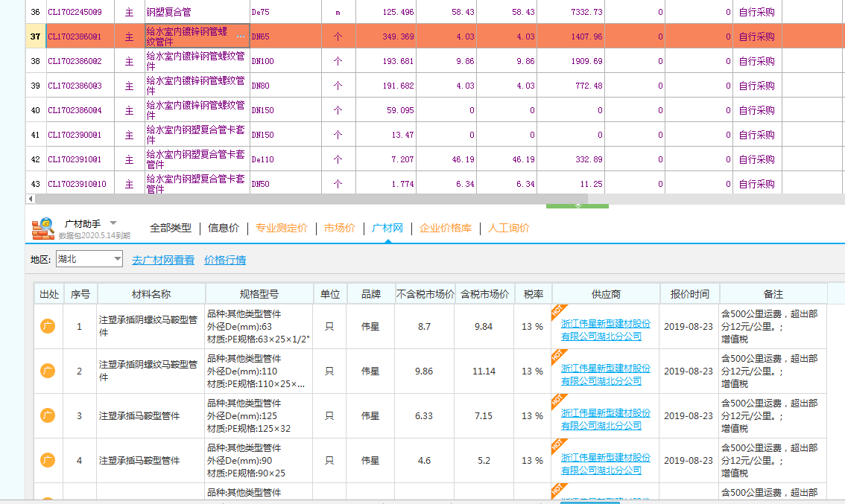
Task: Click total price cell 1909.69
Action: click(572, 61)
